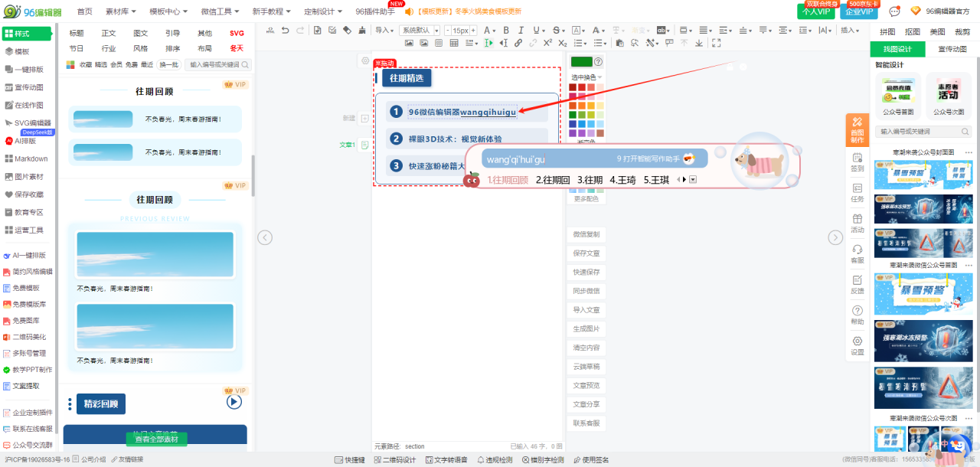Viewport: 980px width, 467px height.
Task: Click the undo arrow icon
Action: pyautogui.click(x=286, y=31)
